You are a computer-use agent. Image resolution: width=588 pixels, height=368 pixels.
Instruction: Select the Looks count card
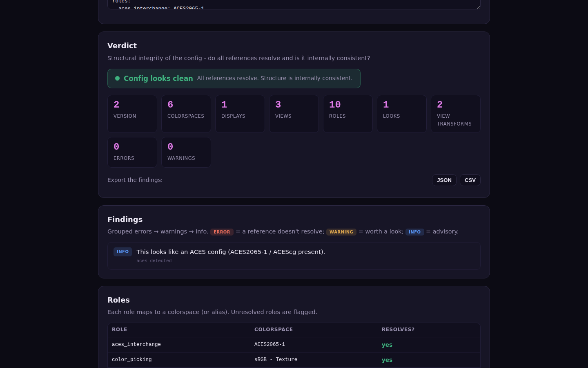point(402,114)
